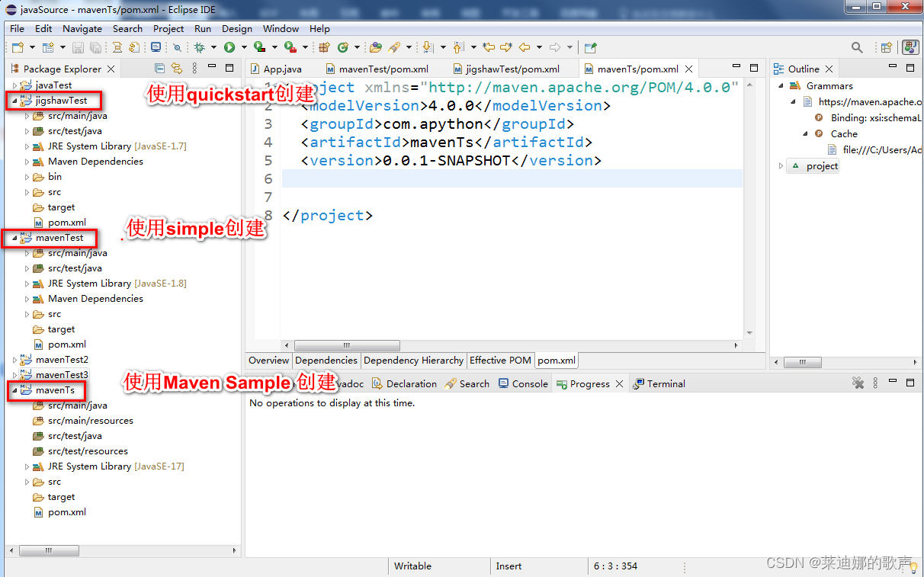Select JRE System Library [JavaSE-17] entry
Screen dimensions: 924x577
click(x=116, y=466)
